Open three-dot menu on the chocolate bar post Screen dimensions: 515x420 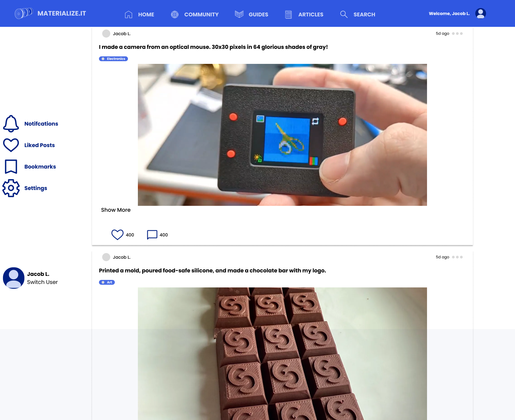tap(457, 257)
